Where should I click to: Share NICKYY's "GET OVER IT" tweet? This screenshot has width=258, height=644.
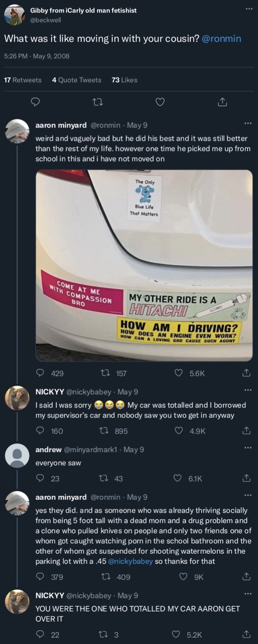(246, 635)
